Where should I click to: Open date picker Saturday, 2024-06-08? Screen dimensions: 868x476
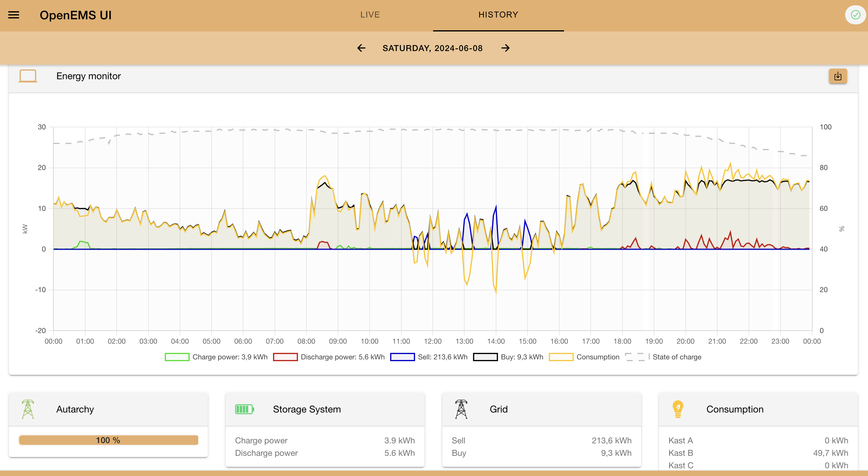[432, 48]
